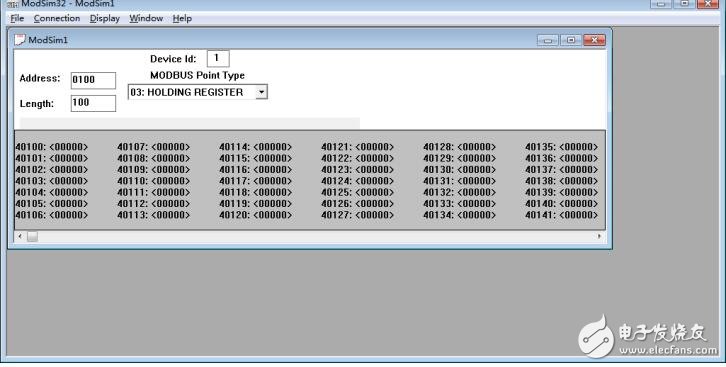The image size is (726, 367).
Task: Click the Device Id field
Action: (x=218, y=58)
